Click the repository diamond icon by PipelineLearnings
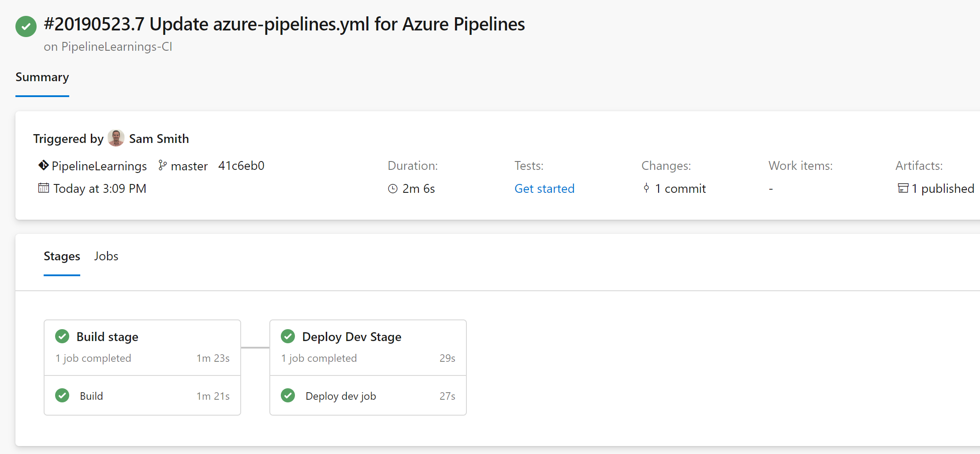Screen dimensions: 980x454 tap(43, 165)
